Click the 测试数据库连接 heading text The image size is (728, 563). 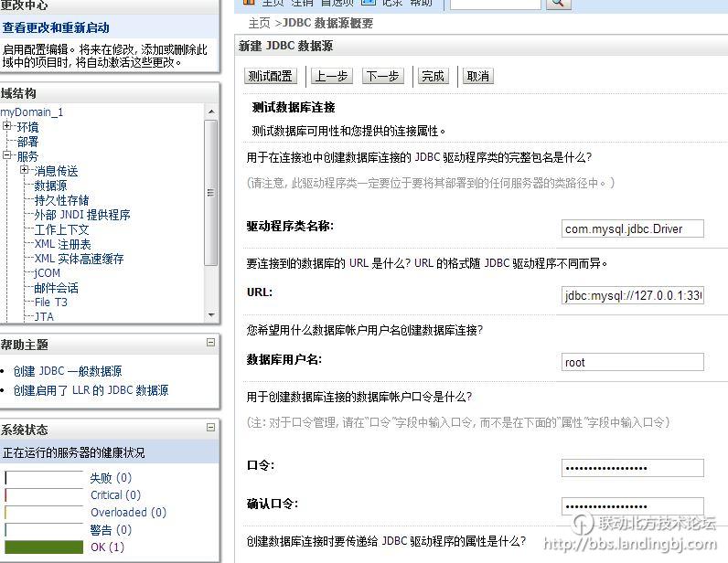(x=294, y=108)
